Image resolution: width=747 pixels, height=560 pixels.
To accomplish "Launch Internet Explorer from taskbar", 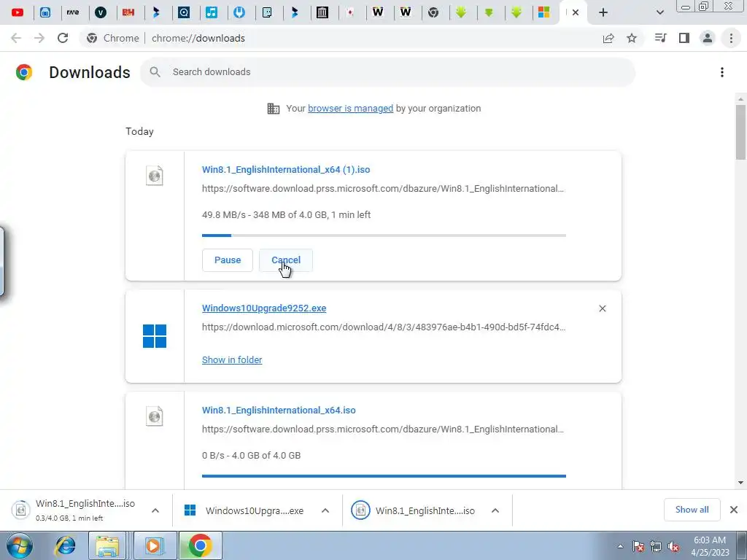I will [65, 545].
